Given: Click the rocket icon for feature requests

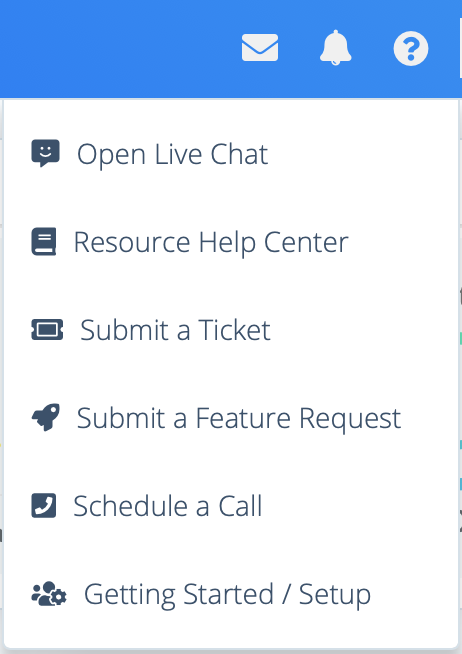Looking at the screenshot, I should 46,417.
